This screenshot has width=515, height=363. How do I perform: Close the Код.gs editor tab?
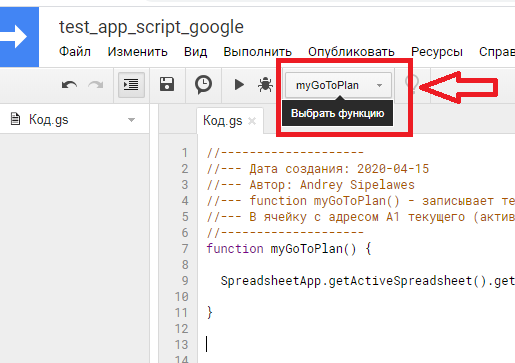point(252,121)
